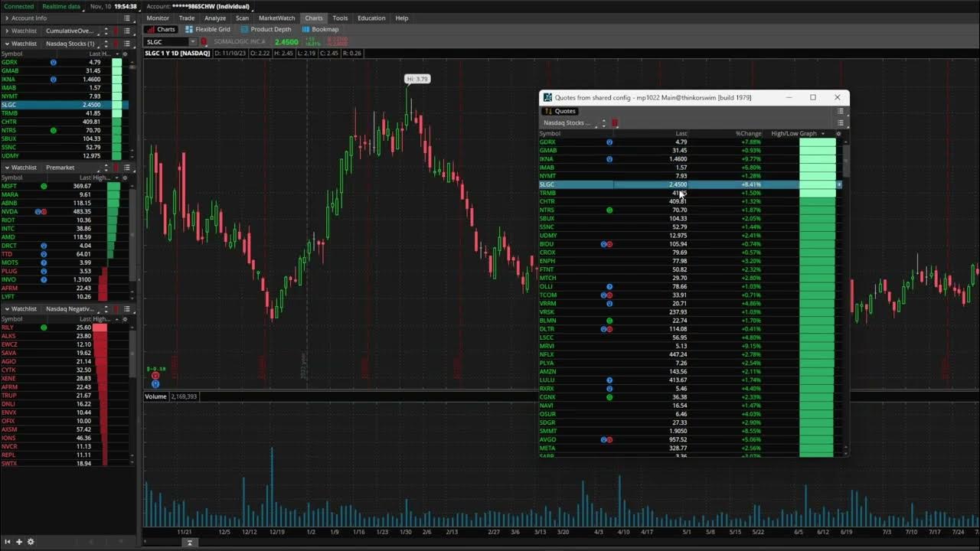This screenshot has width=980, height=551.
Task: Click blue news icon on GDRX row in Quotes window
Action: [609, 142]
